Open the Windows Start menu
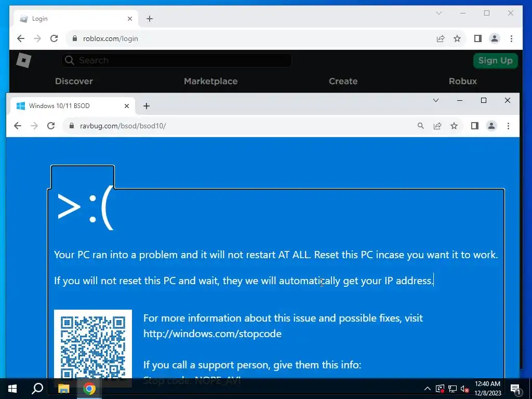This screenshot has height=399, width=532. point(12,389)
